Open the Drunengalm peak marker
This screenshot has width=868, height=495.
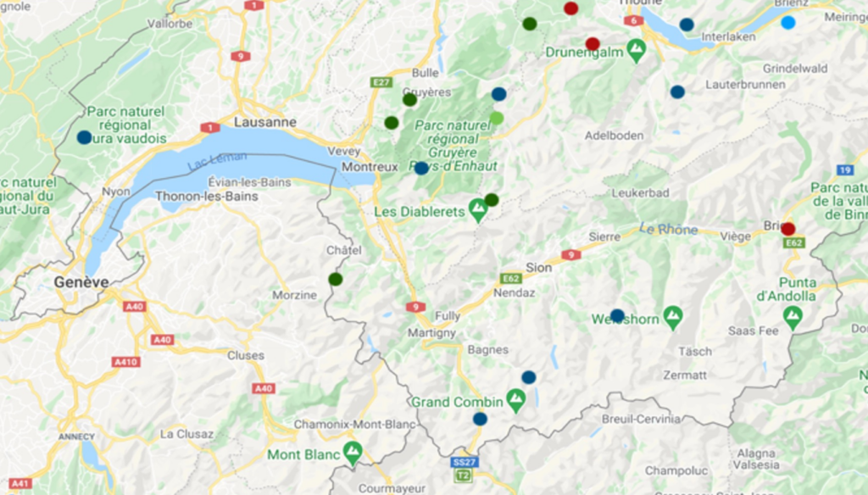pyautogui.click(x=637, y=51)
